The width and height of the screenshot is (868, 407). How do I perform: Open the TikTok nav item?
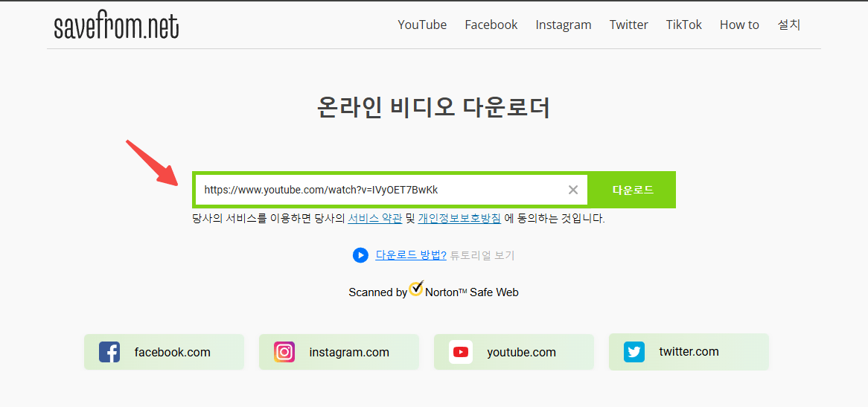tap(683, 25)
